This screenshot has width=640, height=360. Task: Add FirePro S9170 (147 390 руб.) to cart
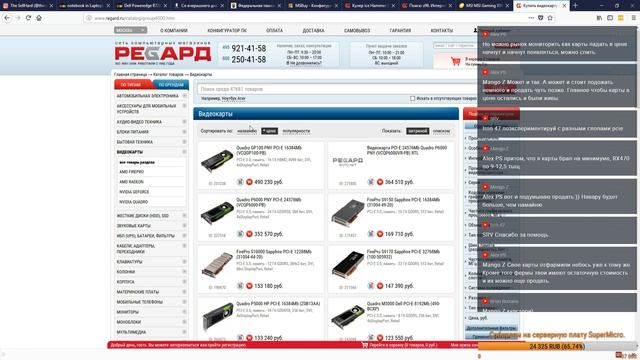tap(380, 286)
